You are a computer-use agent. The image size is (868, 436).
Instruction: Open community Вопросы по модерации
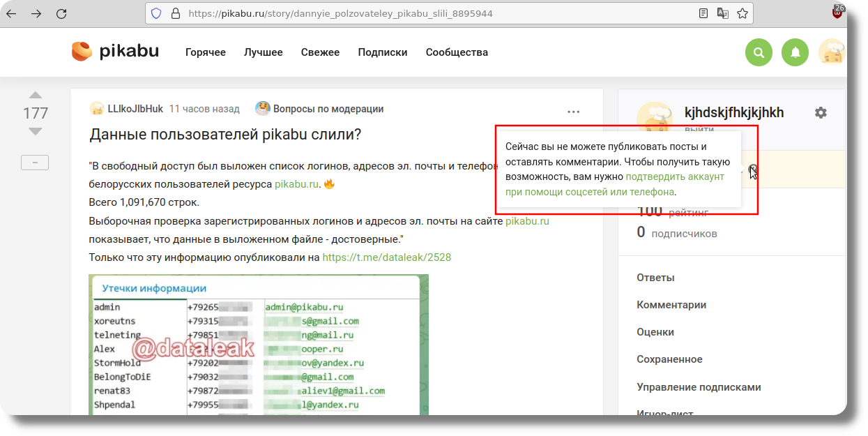click(328, 109)
